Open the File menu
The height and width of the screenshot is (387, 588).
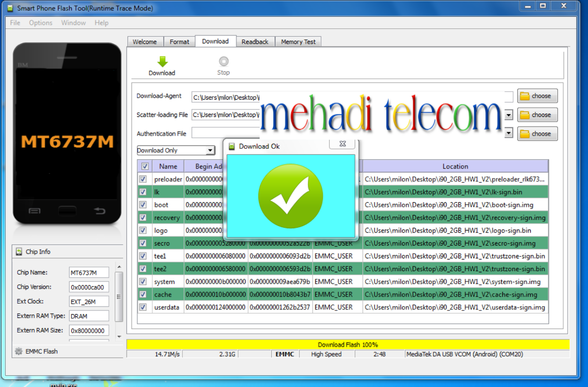click(x=15, y=23)
